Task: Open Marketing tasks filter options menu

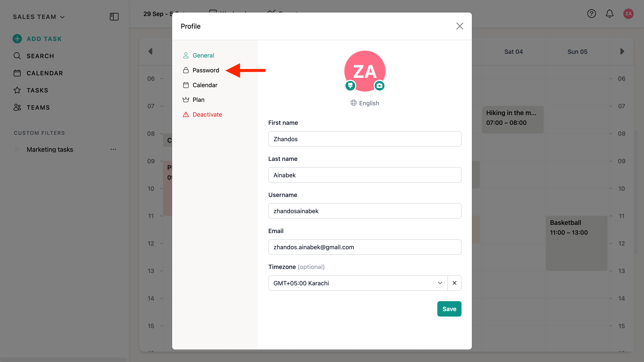Action: click(x=113, y=149)
